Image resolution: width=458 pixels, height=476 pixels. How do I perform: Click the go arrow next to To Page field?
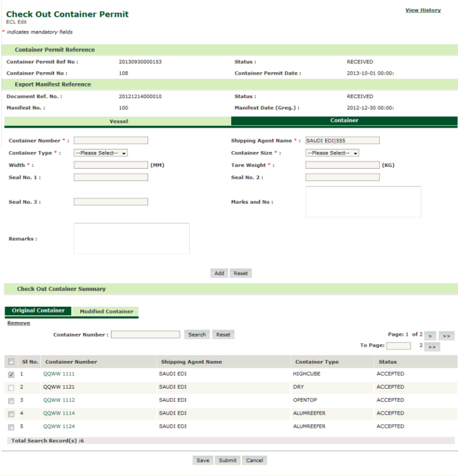pos(432,347)
